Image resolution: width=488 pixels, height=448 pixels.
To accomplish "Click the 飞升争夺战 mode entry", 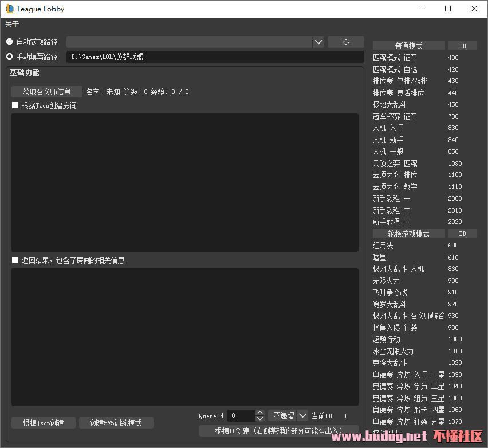I will pyautogui.click(x=389, y=292).
